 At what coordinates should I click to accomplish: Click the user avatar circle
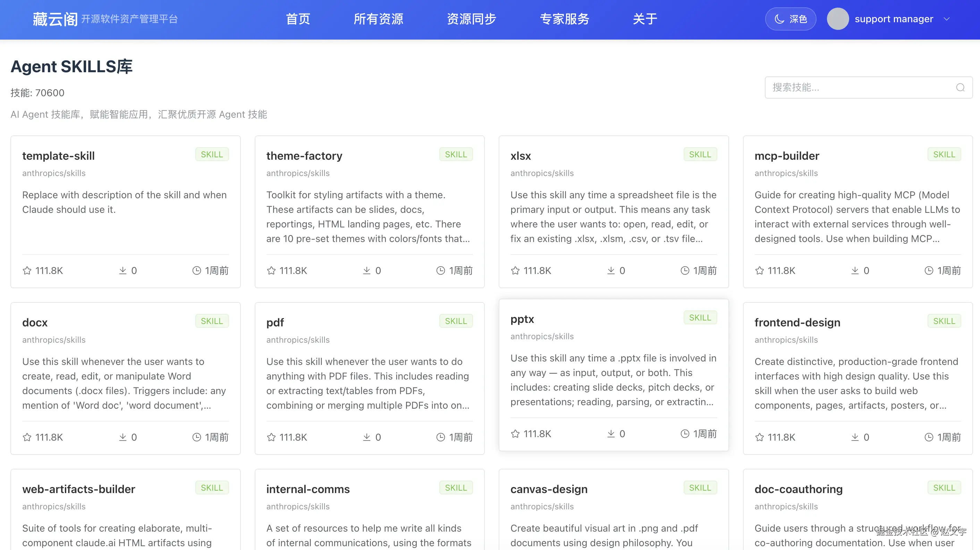(x=837, y=19)
